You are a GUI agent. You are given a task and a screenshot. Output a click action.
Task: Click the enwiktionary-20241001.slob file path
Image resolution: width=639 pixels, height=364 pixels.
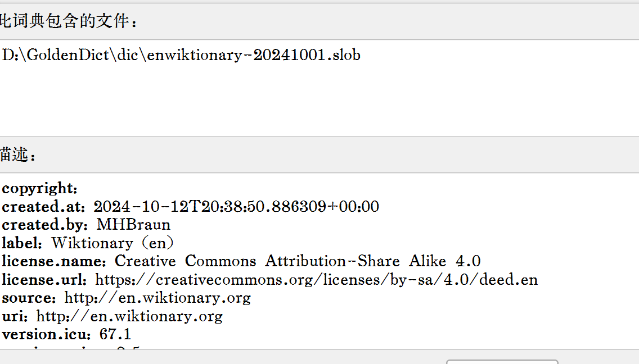pyautogui.click(x=181, y=55)
